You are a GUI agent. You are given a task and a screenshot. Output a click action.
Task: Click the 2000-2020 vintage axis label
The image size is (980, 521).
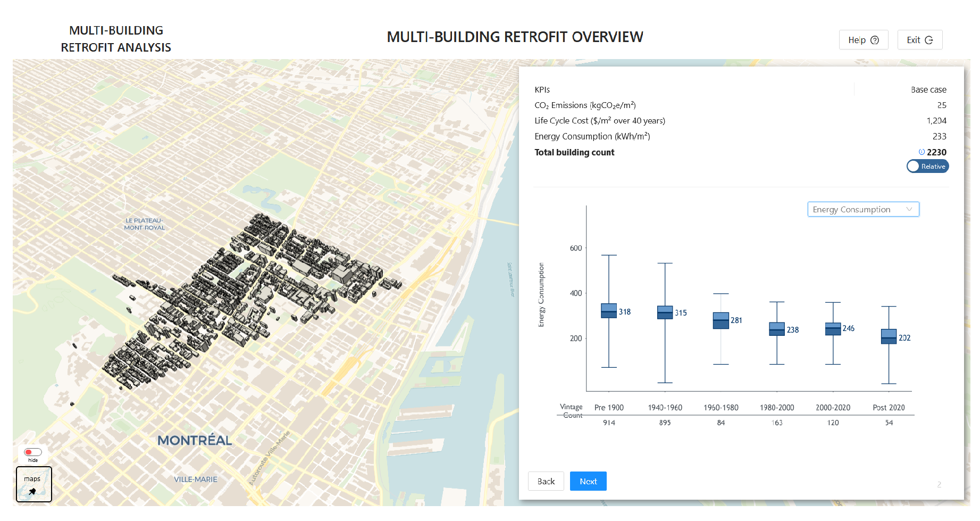click(833, 408)
